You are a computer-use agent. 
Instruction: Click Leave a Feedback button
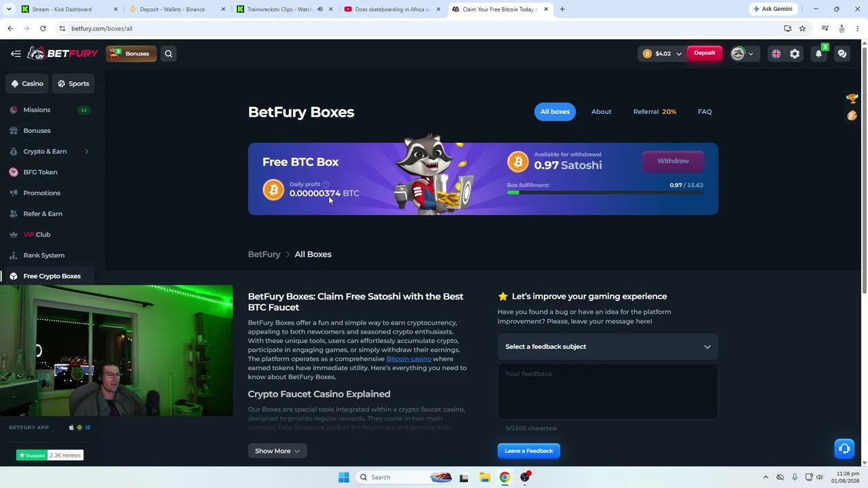pyautogui.click(x=529, y=451)
